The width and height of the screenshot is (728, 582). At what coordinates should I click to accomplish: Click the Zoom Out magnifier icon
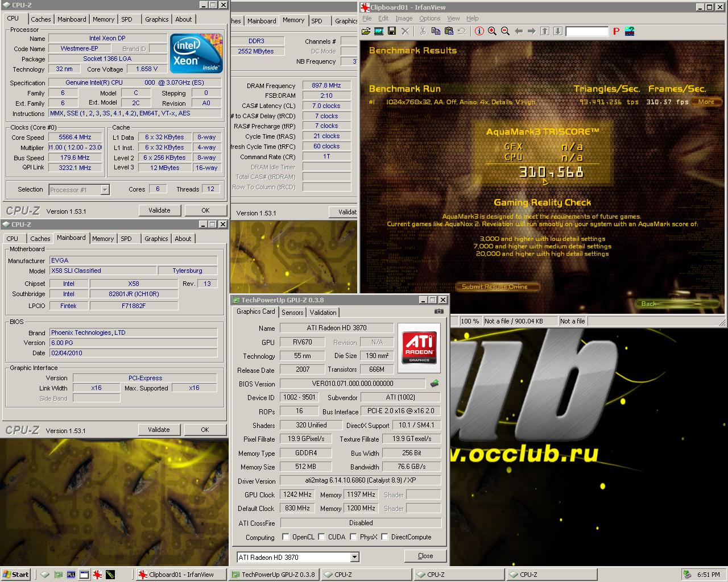coord(505,31)
